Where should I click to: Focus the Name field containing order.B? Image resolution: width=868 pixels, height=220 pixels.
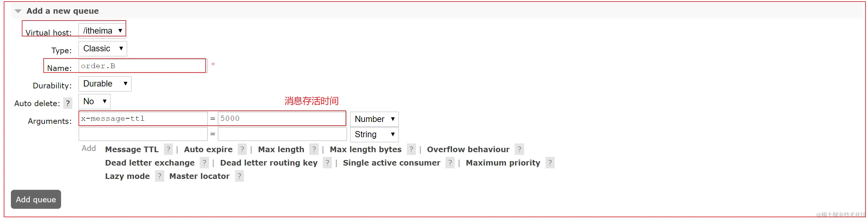click(x=142, y=66)
